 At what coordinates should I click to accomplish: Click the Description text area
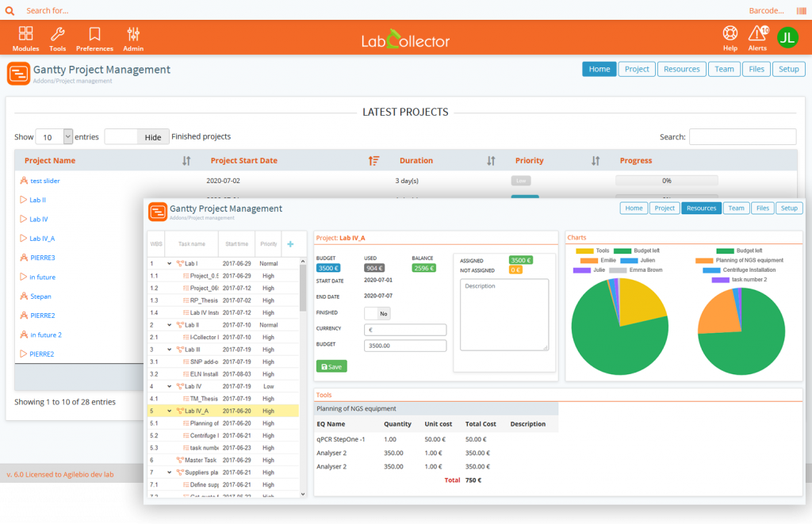(x=504, y=315)
